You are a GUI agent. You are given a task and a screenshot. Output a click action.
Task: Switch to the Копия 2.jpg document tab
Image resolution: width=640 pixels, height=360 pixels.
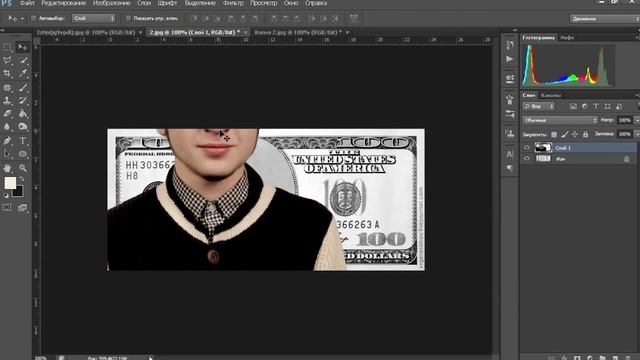coord(298,32)
